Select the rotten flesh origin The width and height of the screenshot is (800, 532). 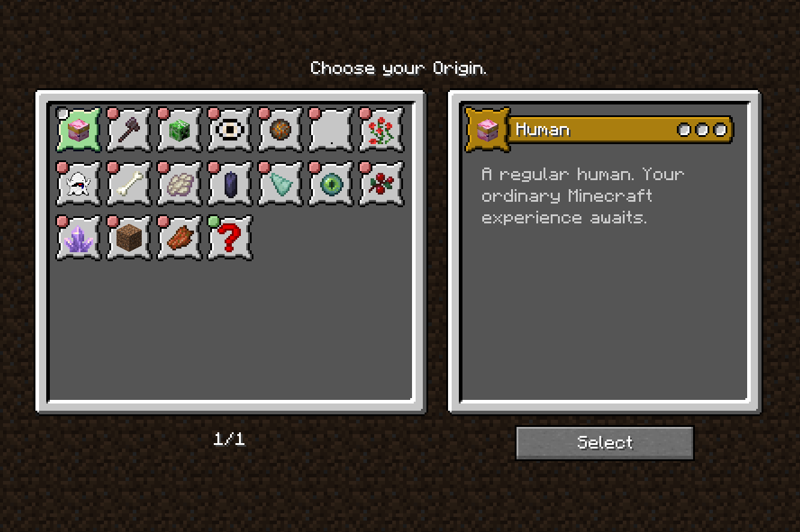pos(180,238)
